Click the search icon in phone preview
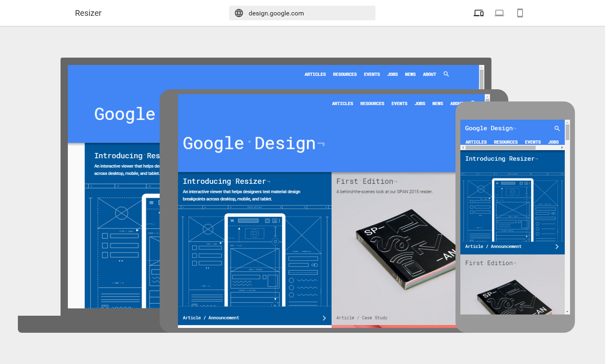 [x=557, y=128]
